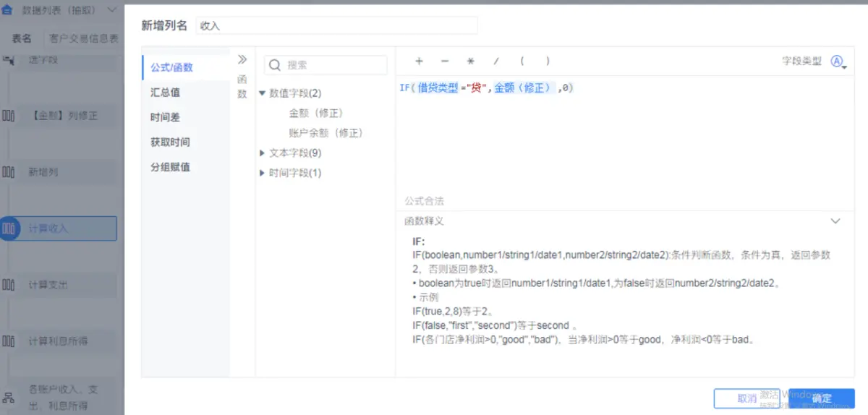Expand the 时间字段(1) tree group

coord(263,173)
